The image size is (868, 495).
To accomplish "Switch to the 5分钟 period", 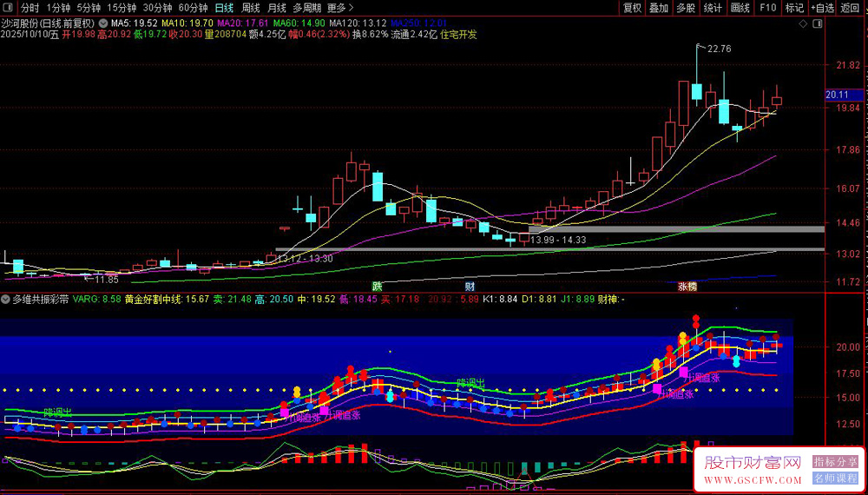I will coord(89,8).
